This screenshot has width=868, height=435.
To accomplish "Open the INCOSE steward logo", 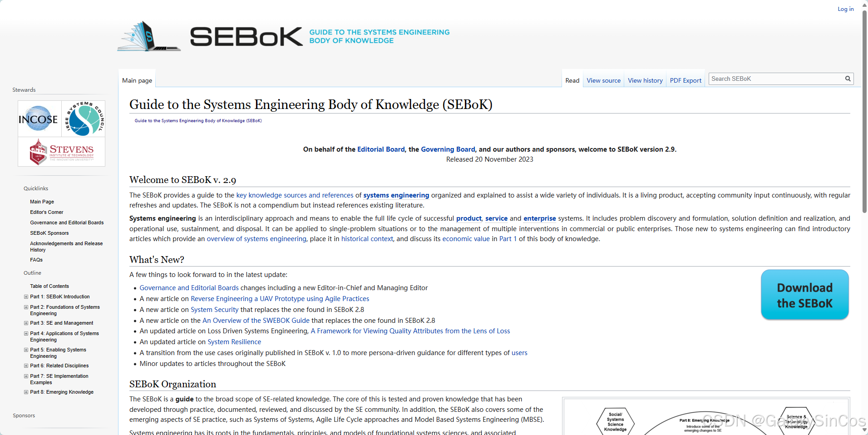I will [x=39, y=119].
